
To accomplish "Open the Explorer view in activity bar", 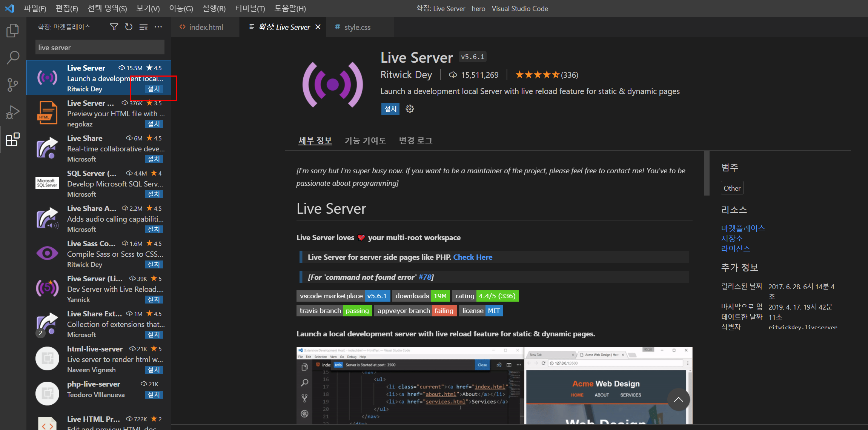I will [13, 31].
